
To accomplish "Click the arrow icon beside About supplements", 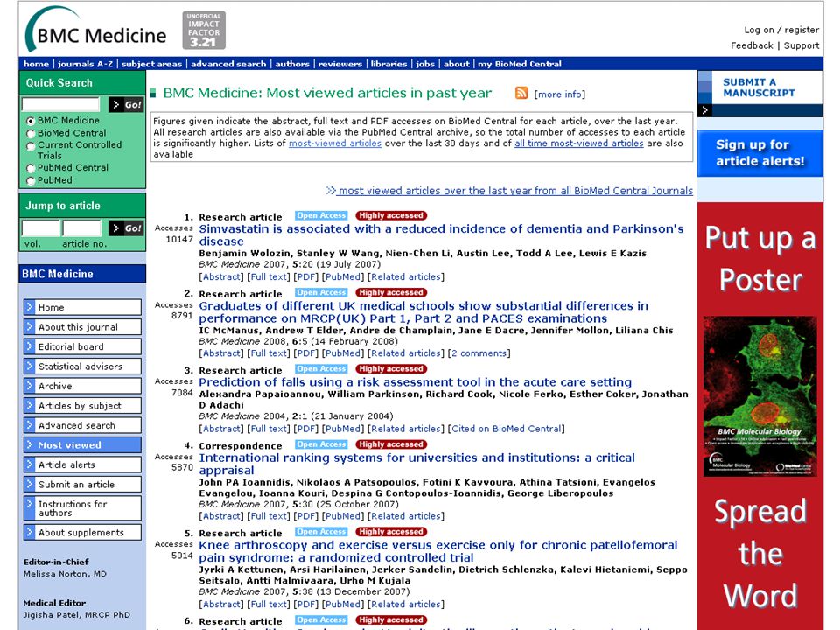I will coord(30,533).
